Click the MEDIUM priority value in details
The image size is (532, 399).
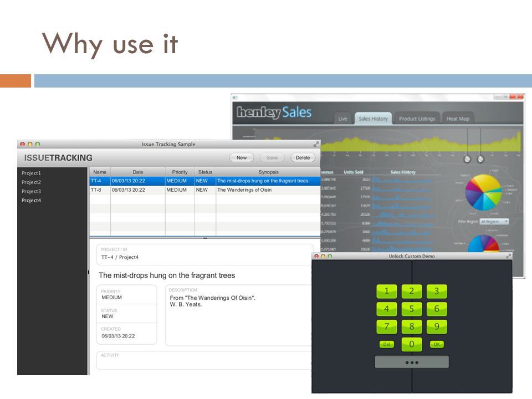pos(111,298)
